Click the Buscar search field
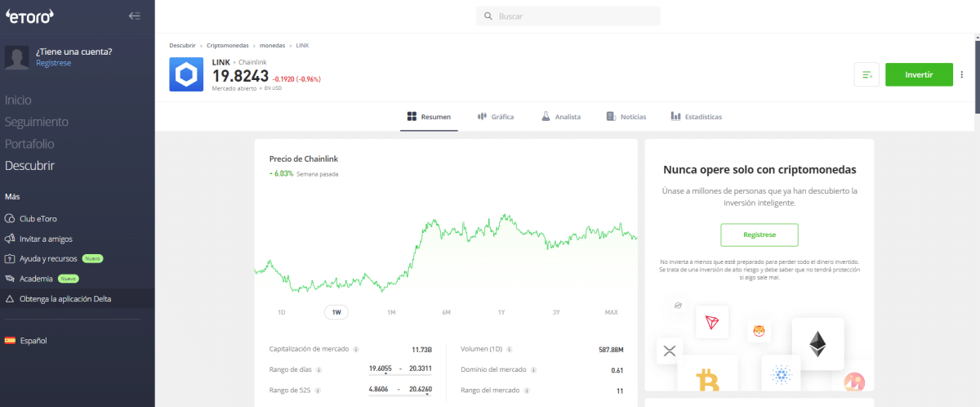This screenshot has width=980, height=407. 568,16
